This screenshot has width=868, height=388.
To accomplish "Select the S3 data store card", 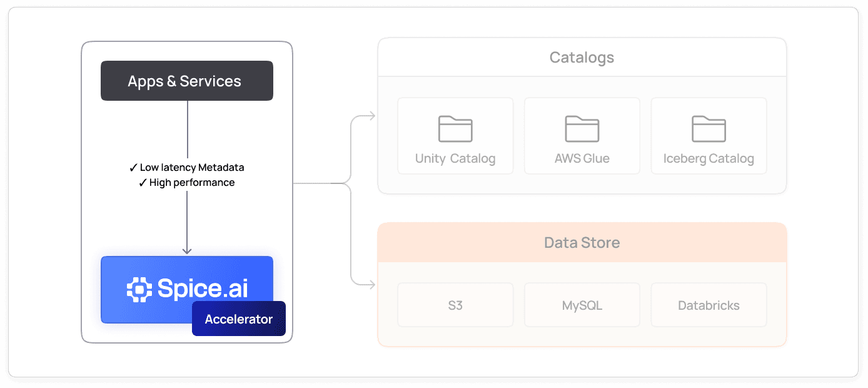I will [455, 305].
